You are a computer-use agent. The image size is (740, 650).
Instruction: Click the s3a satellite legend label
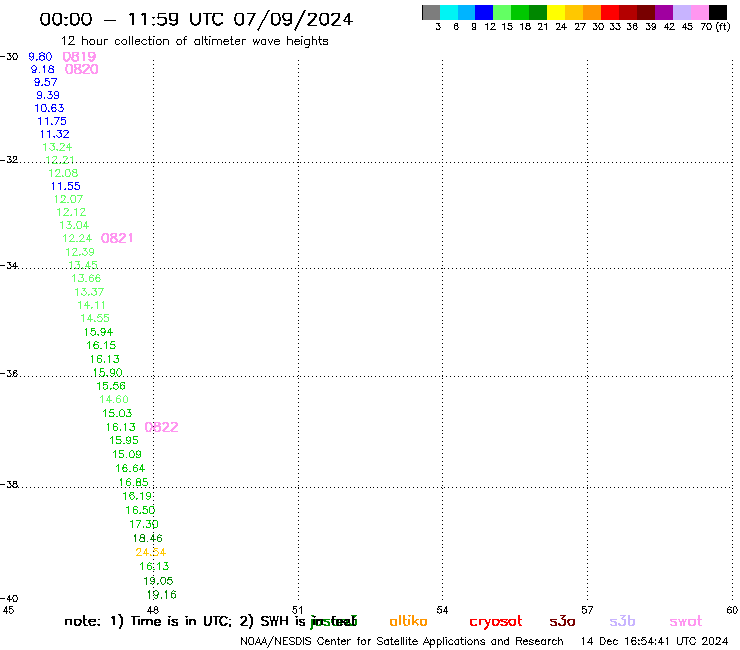562,621
